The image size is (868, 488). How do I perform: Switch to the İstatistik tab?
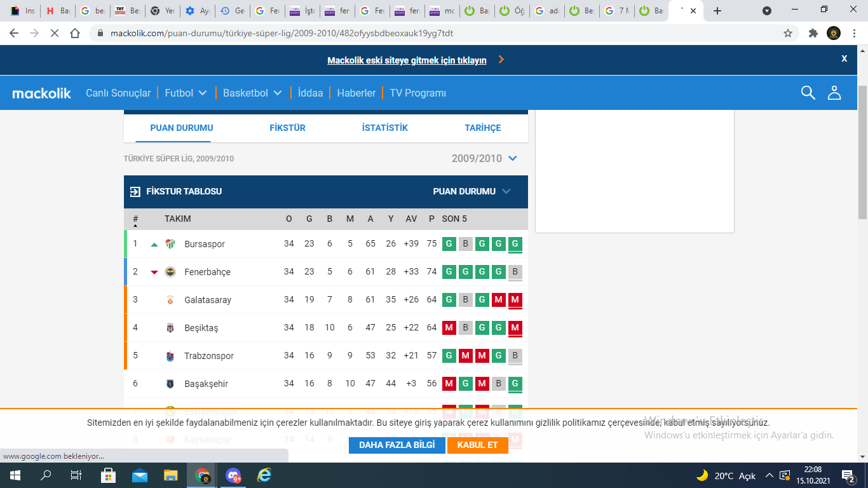(x=385, y=128)
